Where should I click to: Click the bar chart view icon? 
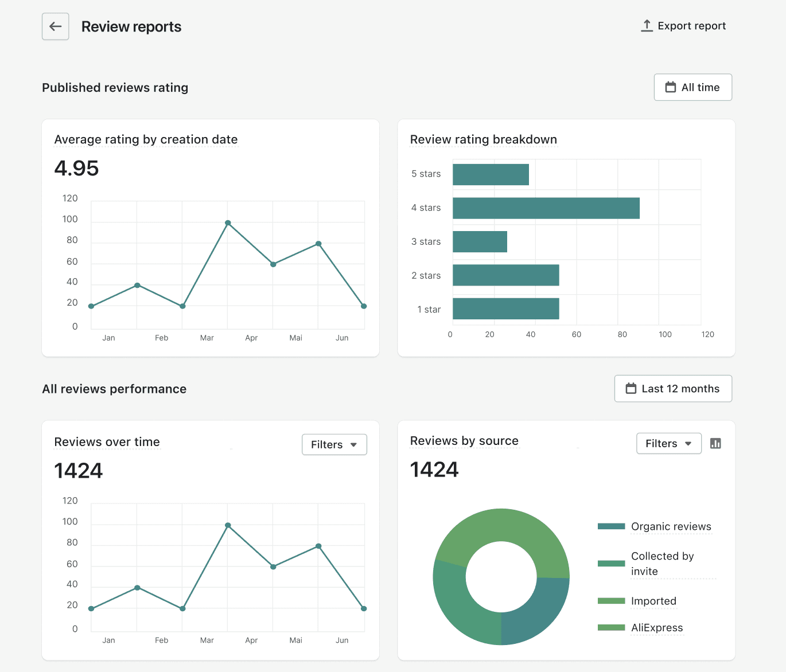click(x=715, y=443)
